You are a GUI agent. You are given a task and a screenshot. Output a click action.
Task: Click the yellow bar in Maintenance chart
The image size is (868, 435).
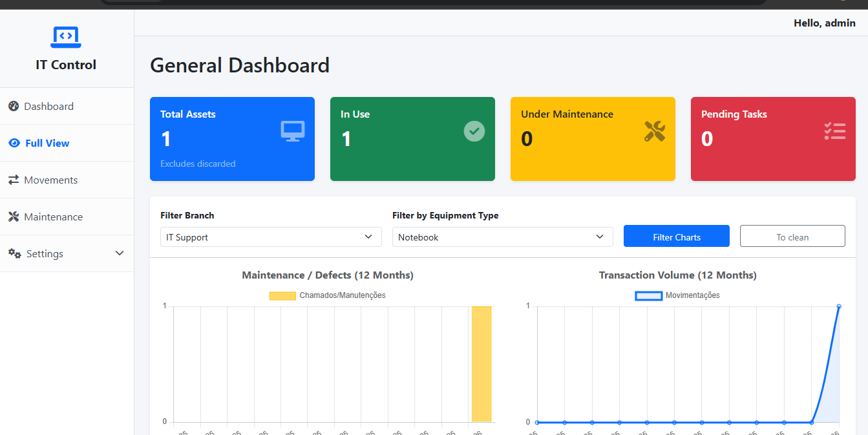coord(482,364)
